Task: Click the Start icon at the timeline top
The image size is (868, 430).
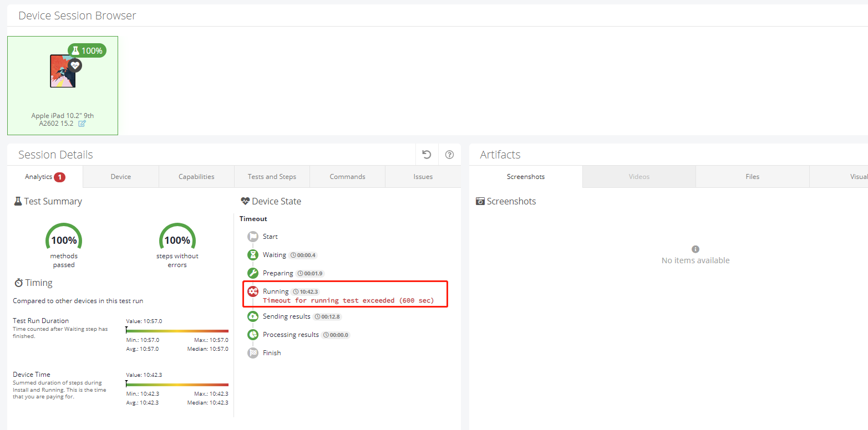Action: (253, 236)
